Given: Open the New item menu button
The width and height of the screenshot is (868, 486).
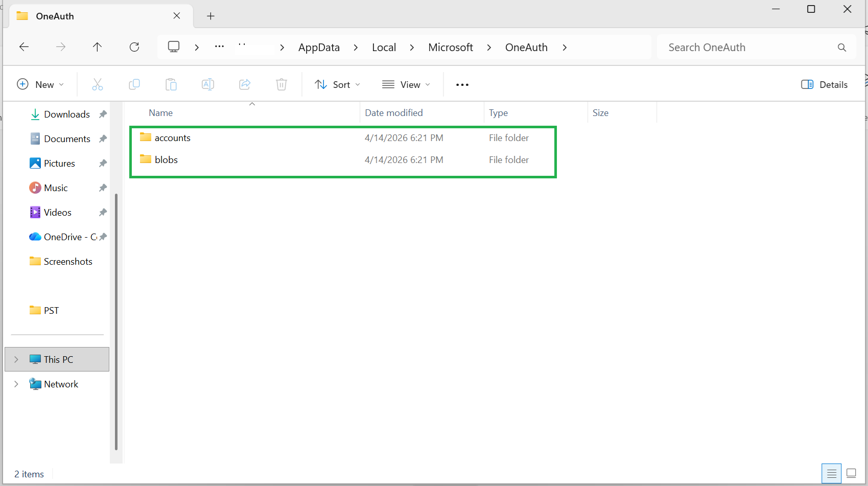Looking at the screenshot, I should [x=40, y=84].
